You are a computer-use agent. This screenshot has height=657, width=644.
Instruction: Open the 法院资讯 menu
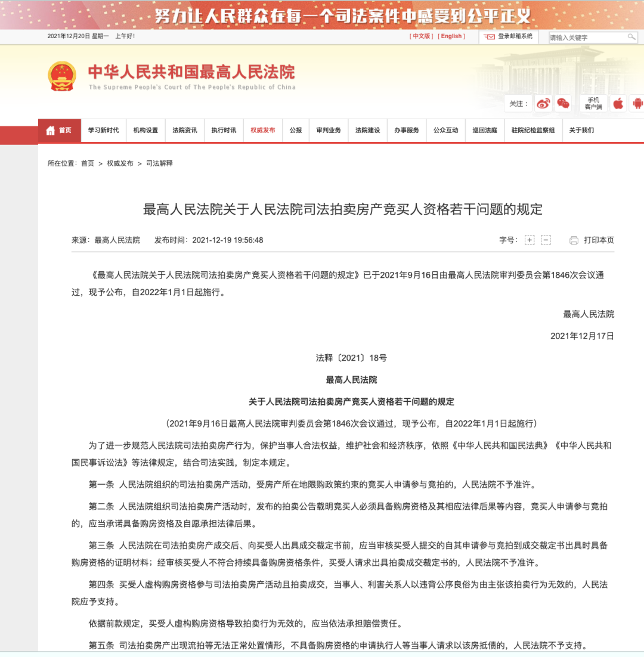[x=185, y=131]
